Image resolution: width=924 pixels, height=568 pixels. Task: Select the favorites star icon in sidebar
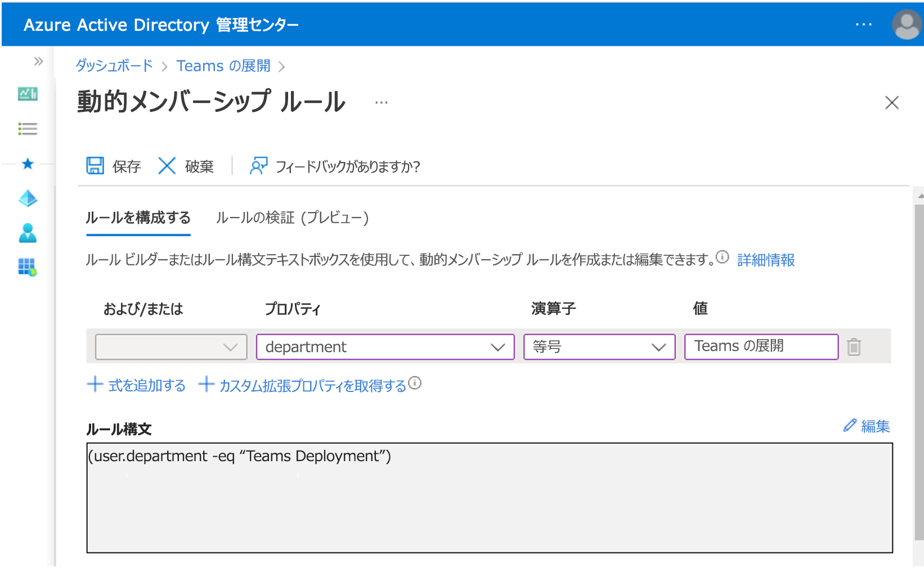coord(28,164)
